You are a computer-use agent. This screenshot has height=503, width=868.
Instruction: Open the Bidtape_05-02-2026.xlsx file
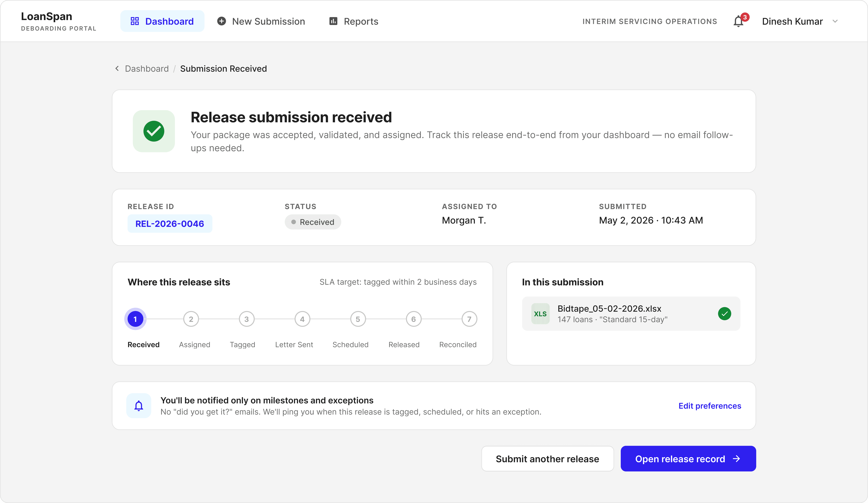click(x=631, y=313)
